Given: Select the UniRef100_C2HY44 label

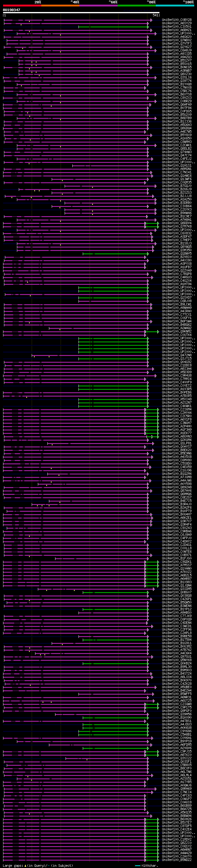Looking at the screenshot, I should [x=176, y=412].
